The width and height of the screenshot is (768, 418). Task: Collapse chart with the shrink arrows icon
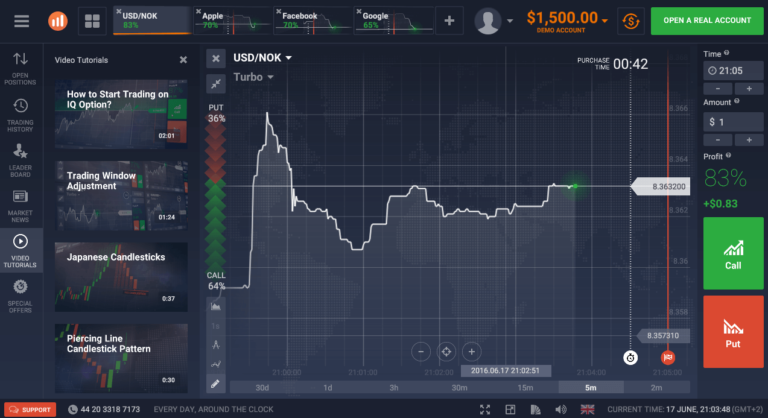pyautogui.click(x=216, y=84)
